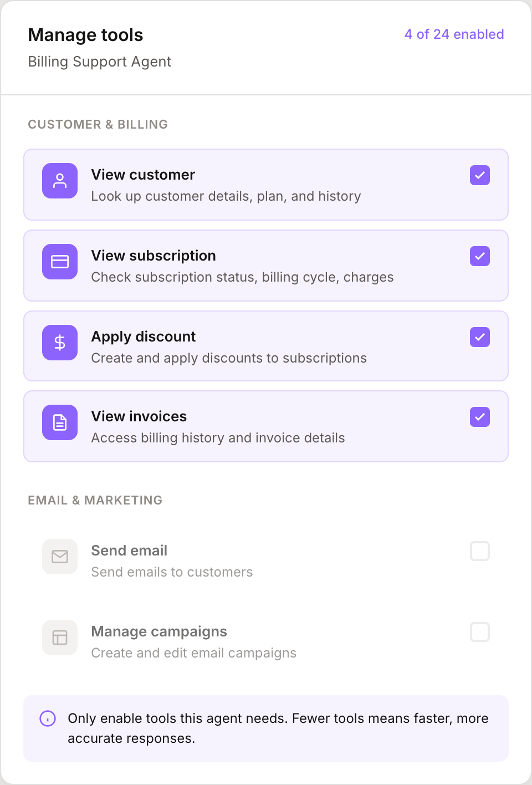Uncheck the View subscription checkbox
The image size is (532, 785).
(x=480, y=256)
